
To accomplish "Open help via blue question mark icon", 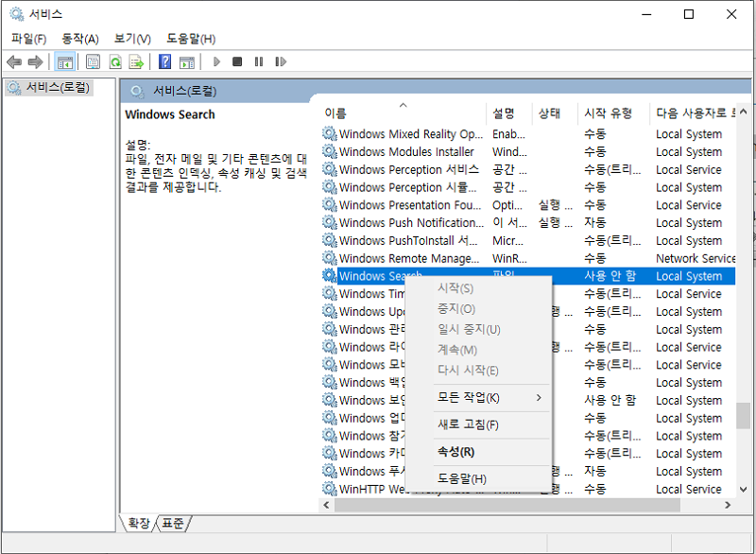I will 164,62.
